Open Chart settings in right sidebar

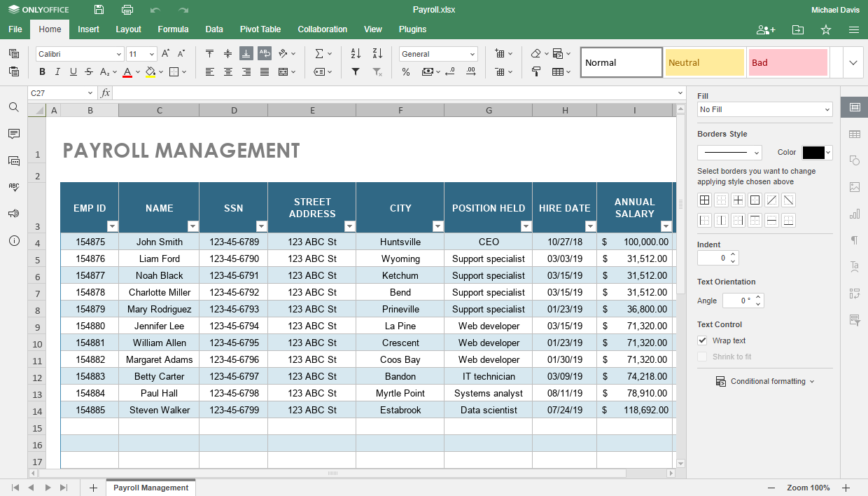[x=854, y=214]
